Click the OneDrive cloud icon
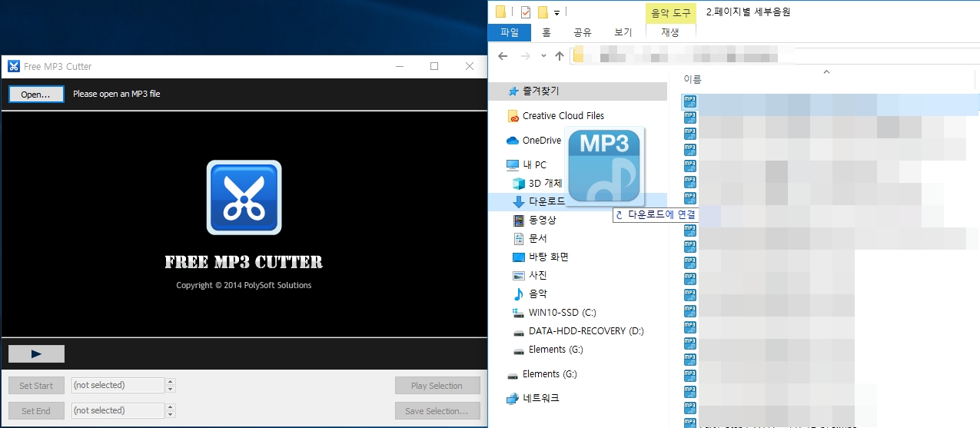The width and height of the screenshot is (980, 428). [513, 141]
